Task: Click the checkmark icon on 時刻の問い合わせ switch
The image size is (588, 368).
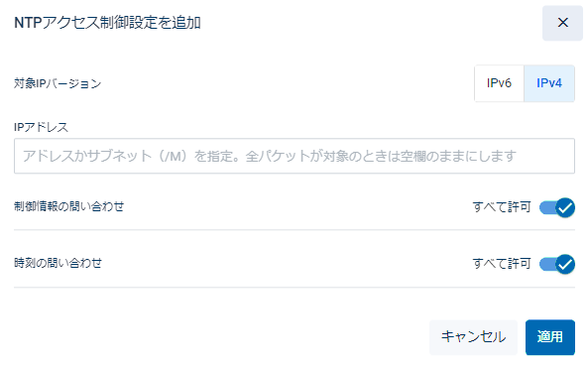Action: (x=565, y=264)
